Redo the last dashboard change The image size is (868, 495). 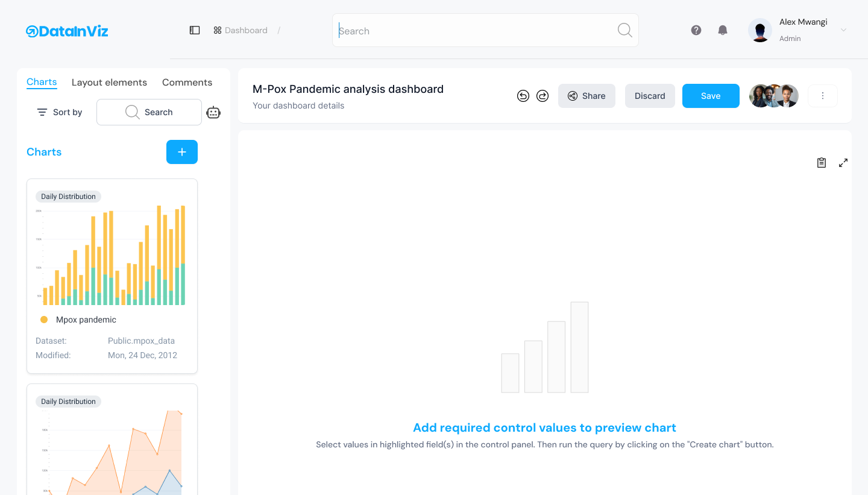(542, 95)
